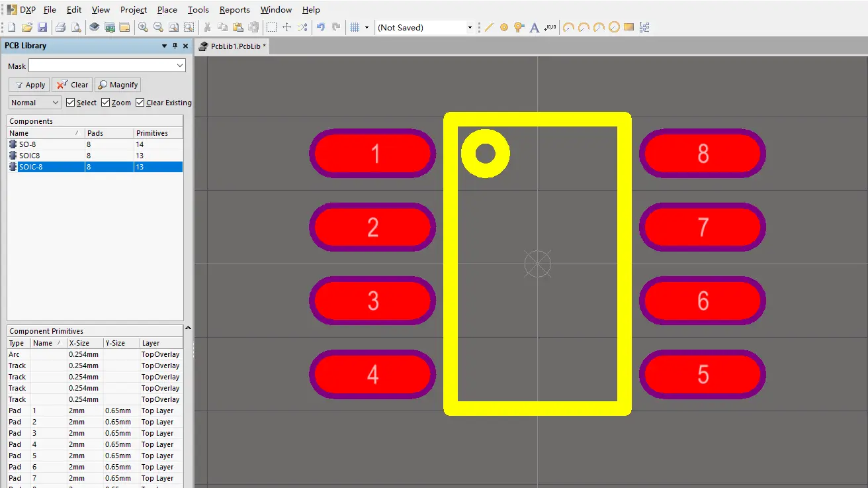Click the Save floppy disk icon
868x488 pixels.
click(x=42, y=27)
